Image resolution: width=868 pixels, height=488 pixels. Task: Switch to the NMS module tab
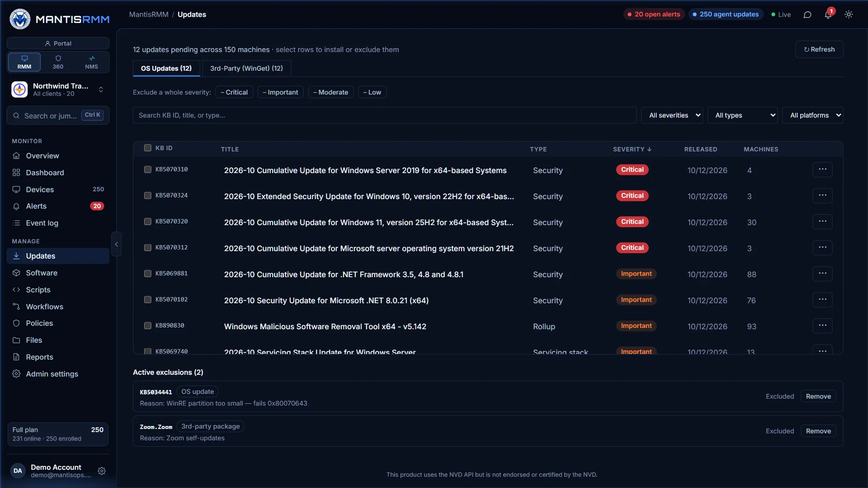click(x=92, y=62)
